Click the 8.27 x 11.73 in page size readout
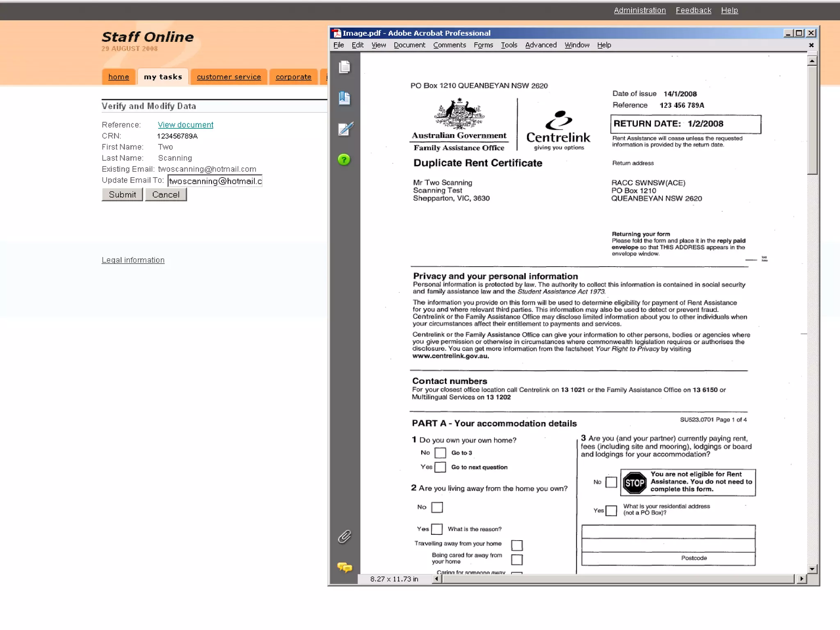The width and height of the screenshot is (840, 630). (394, 579)
